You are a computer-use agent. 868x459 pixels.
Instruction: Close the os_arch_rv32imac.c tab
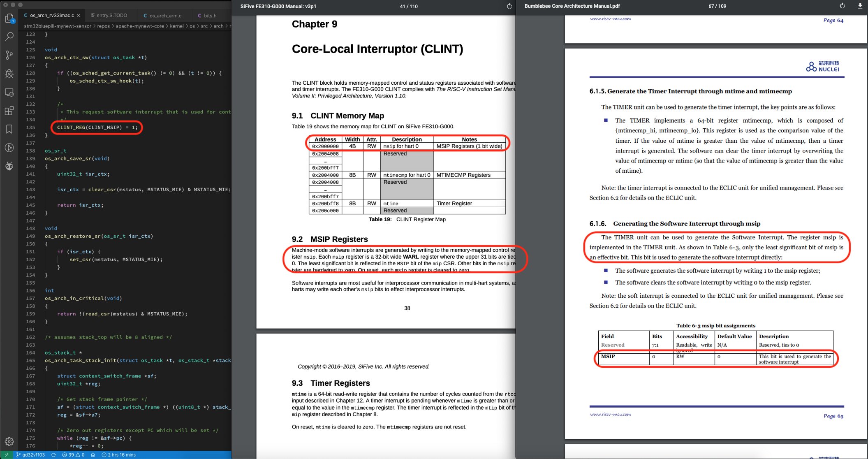coord(79,16)
